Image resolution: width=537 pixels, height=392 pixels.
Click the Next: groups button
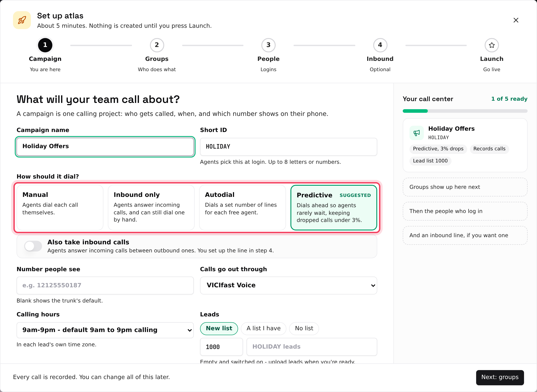pyautogui.click(x=500, y=377)
